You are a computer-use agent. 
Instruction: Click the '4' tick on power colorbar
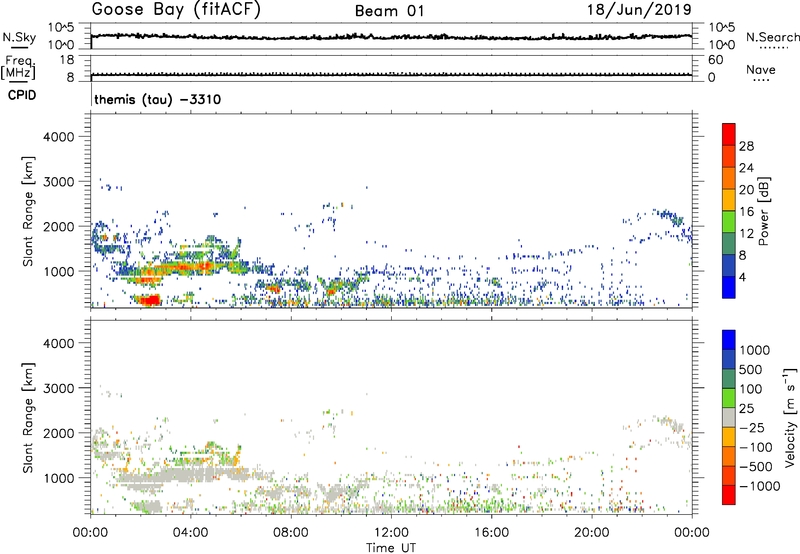tap(743, 277)
